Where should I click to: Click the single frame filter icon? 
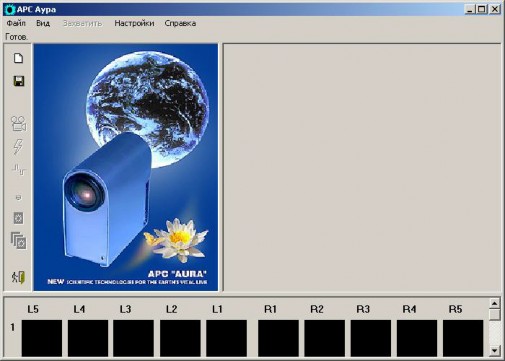pyautogui.click(x=18, y=218)
